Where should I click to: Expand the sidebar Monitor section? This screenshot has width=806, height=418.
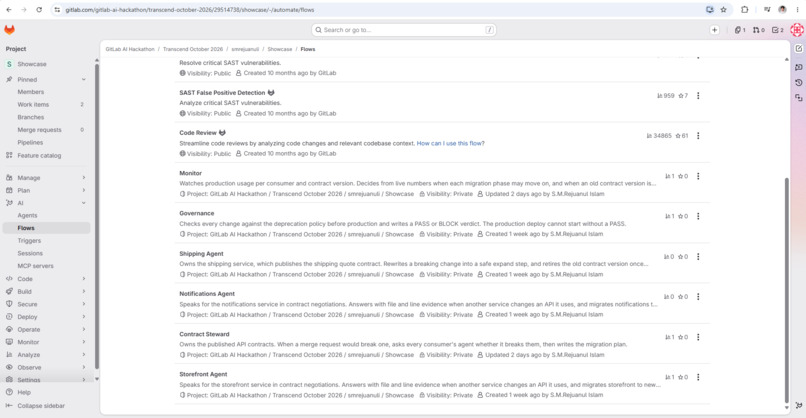click(x=84, y=342)
